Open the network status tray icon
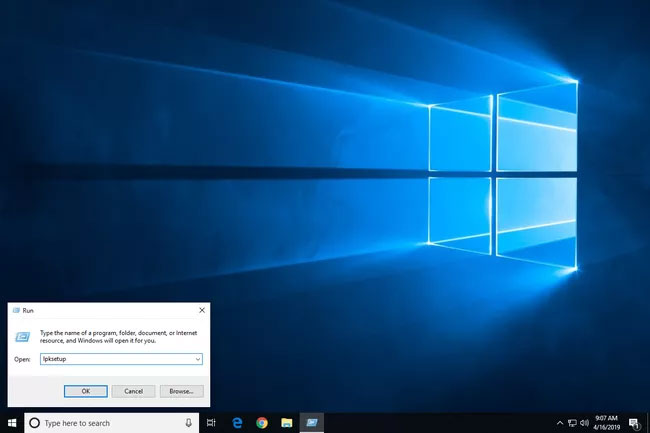The width and height of the screenshot is (650, 433). pos(572,423)
